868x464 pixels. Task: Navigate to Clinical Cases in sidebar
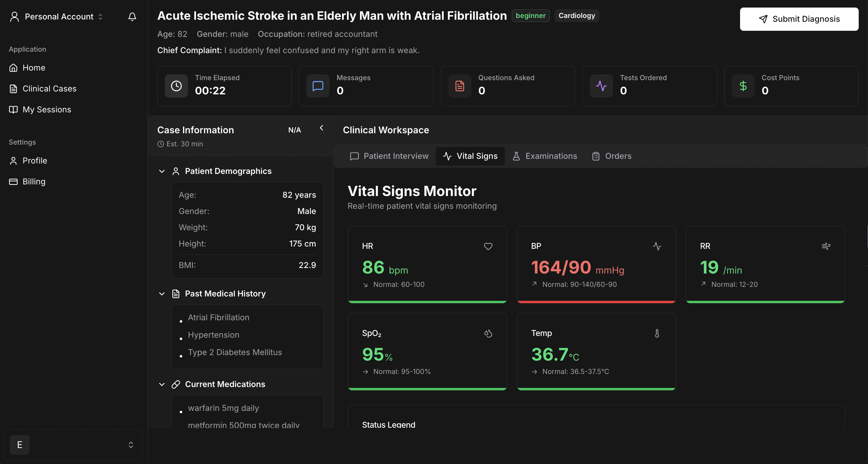[49, 89]
